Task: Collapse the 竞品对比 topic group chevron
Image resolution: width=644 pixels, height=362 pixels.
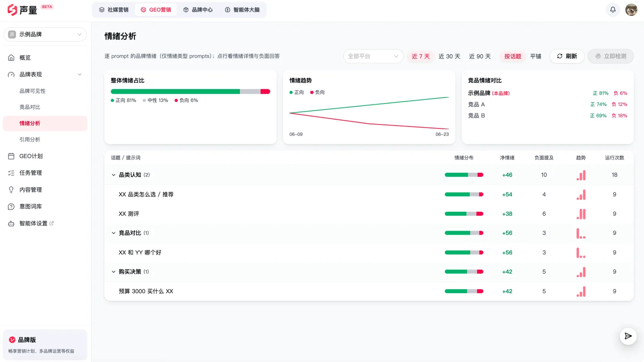Action: tap(114, 233)
